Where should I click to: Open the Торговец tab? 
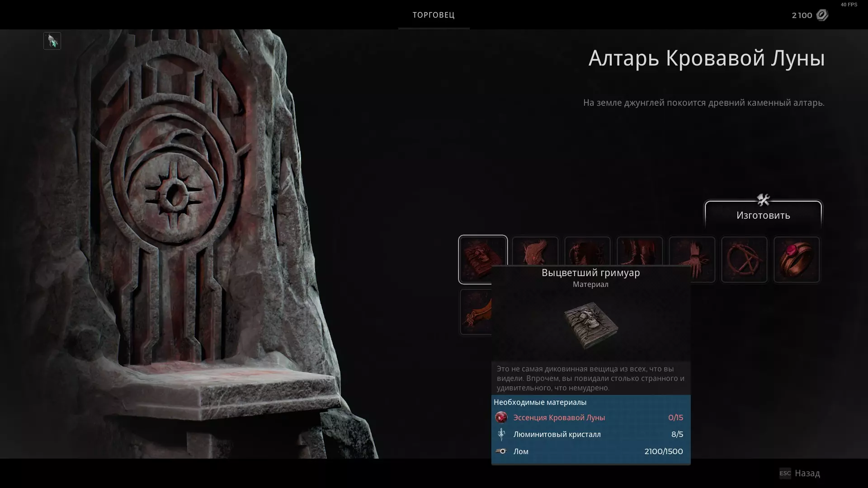click(x=434, y=15)
